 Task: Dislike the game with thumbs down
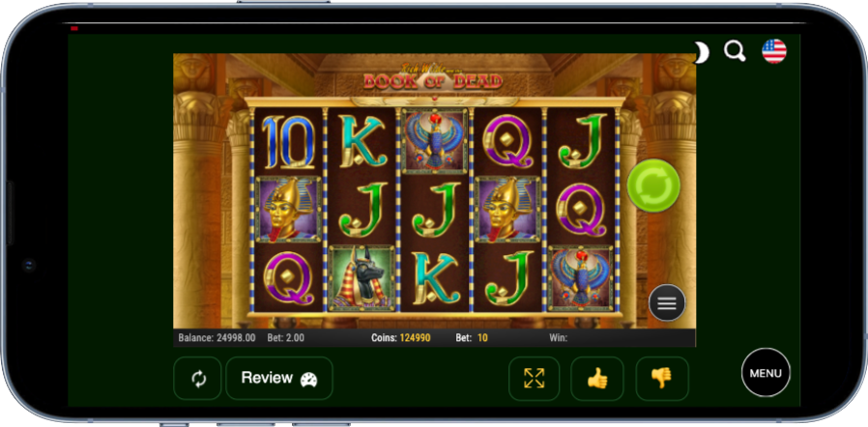(x=662, y=379)
